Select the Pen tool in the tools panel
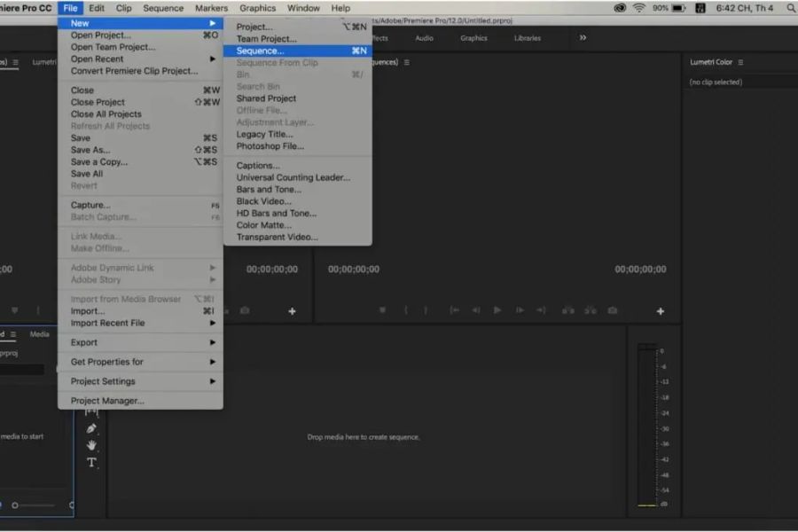Image resolution: width=798 pixels, height=532 pixels. 91,428
